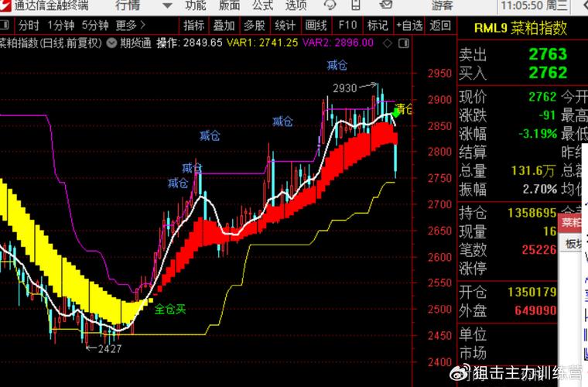
Task: Click the 返回 button
Action: click(x=440, y=26)
